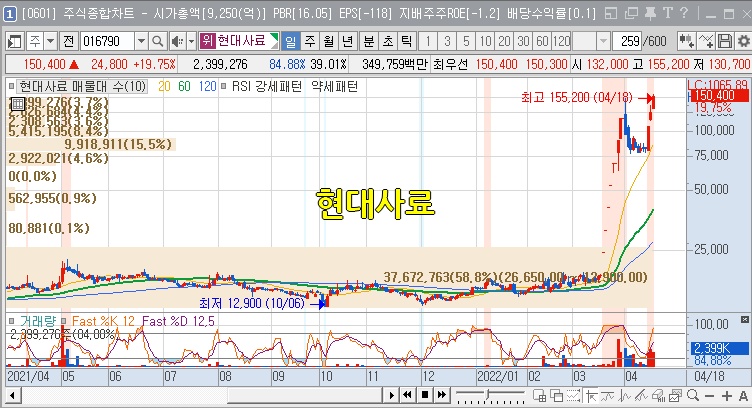Choose interval 10 button
The width and height of the screenshot is (752, 408).
click(485, 41)
